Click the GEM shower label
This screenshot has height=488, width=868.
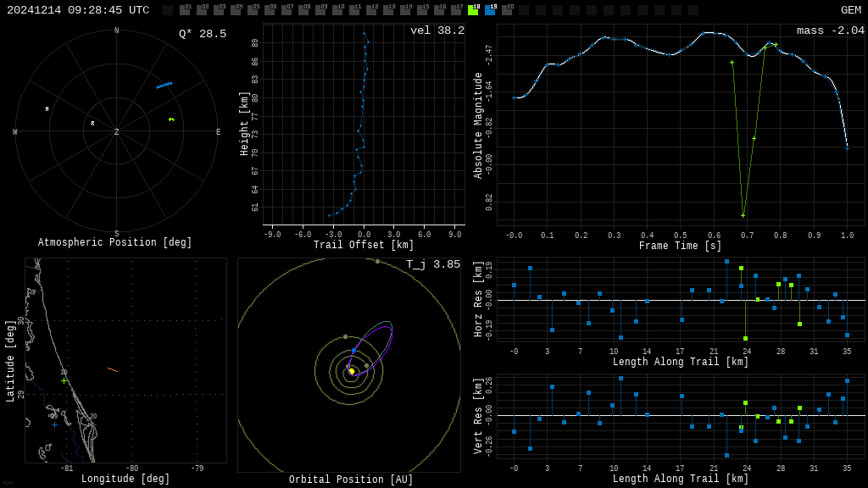tap(850, 10)
